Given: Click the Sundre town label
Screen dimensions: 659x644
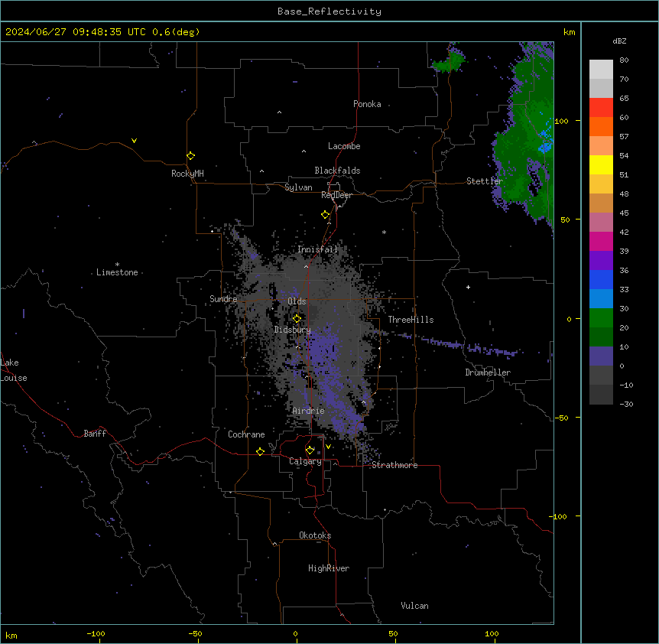Looking at the screenshot, I should 223,299.
